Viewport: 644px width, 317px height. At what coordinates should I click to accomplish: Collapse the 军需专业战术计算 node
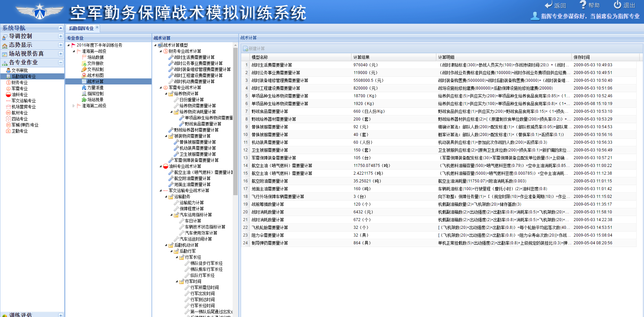coord(161,87)
